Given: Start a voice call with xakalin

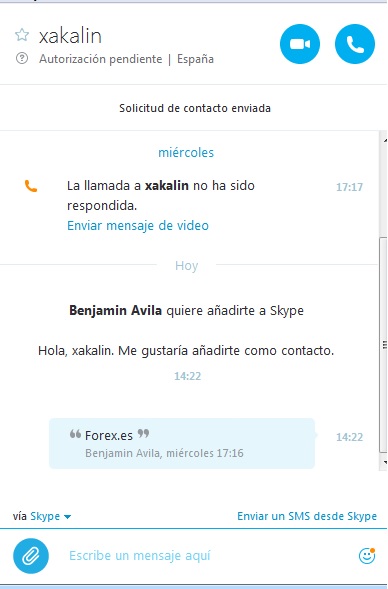Looking at the screenshot, I should pyautogui.click(x=355, y=44).
